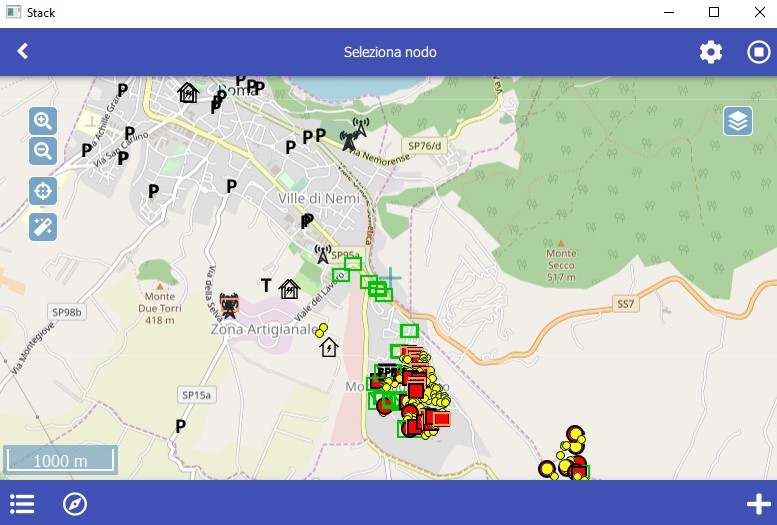Screen dimensions: 777x525
Task: Select the transformer icon above Zona Artigianale
Action: [229, 303]
